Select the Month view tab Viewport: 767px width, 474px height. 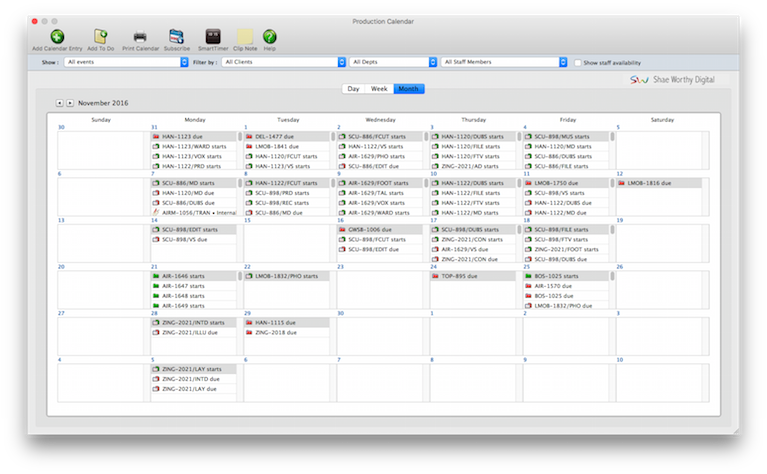(x=408, y=89)
